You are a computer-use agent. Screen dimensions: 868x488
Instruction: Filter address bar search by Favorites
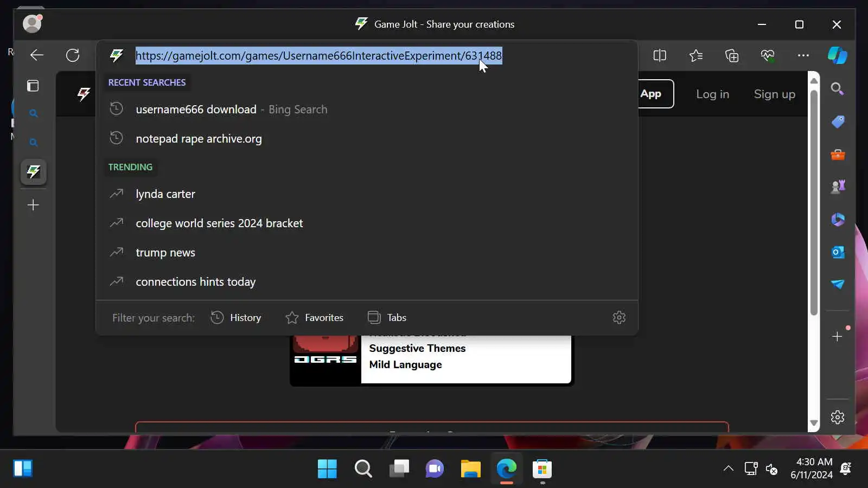pos(315,318)
